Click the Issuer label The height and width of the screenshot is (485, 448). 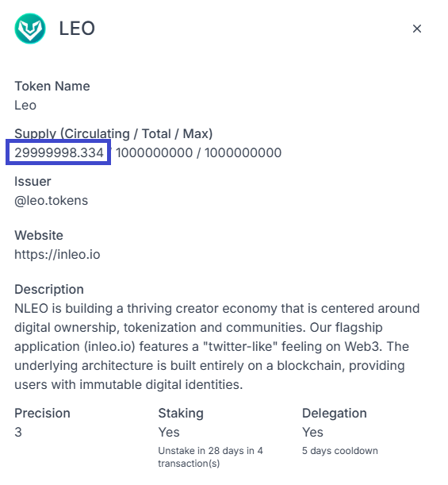point(33,181)
